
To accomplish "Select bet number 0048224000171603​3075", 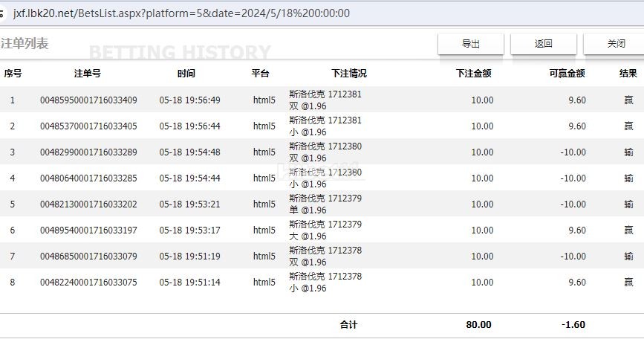I will pos(88,283).
